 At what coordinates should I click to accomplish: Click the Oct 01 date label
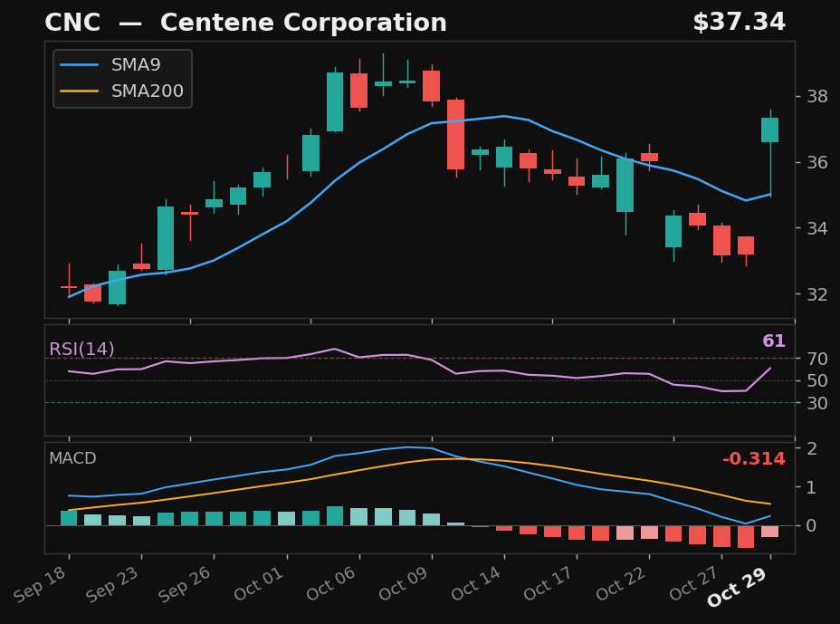[258, 583]
